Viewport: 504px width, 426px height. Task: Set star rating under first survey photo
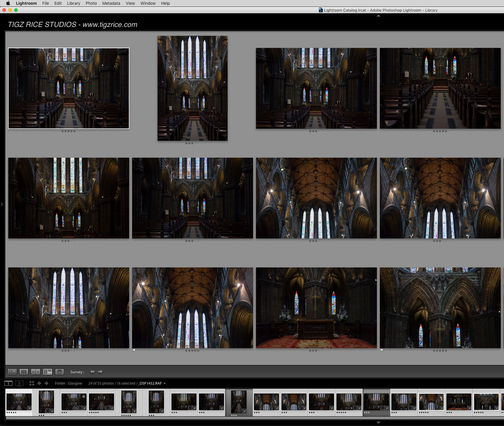pyautogui.click(x=69, y=131)
